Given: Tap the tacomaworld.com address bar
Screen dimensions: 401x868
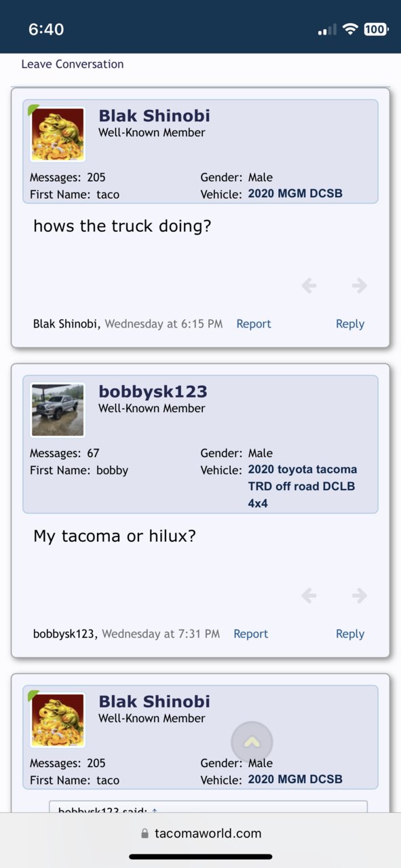Looking at the screenshot, I should [200, 833].
